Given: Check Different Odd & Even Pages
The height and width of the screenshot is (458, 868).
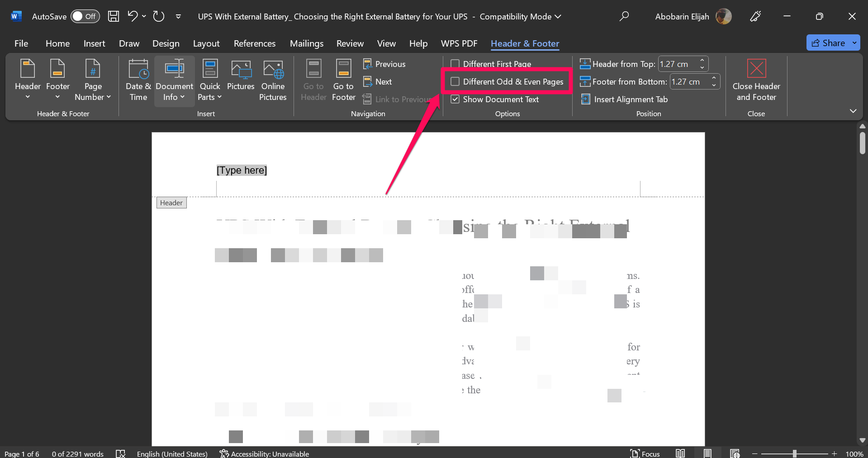Looking at the screenshot, I should coord(455,81).
